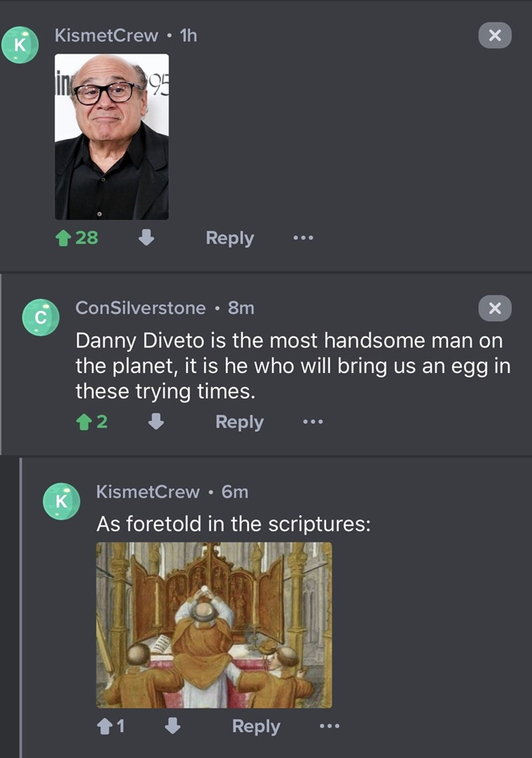532x758 pixels.
Task: Upvote ConSilverstone's comment
Action: coord(84,422)
